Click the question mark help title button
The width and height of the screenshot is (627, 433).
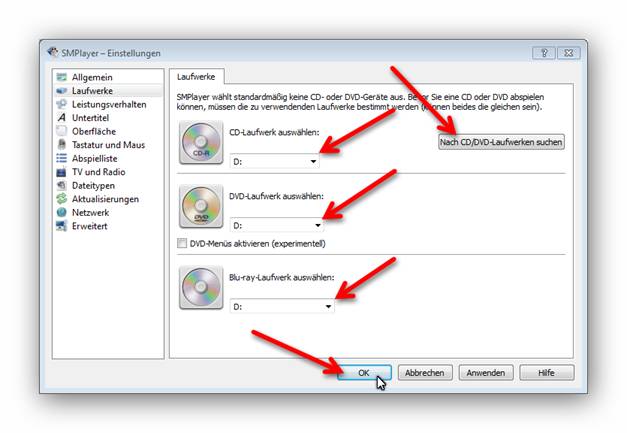tap(544, 53)
